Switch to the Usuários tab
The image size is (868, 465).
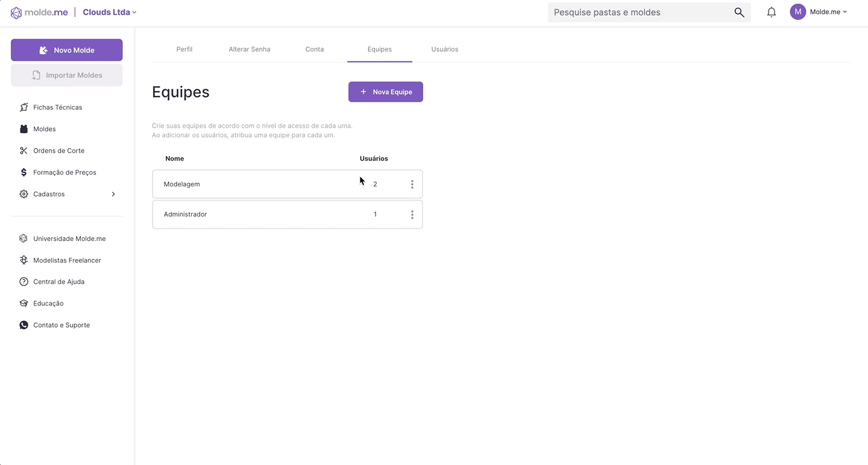tap(444, 49)
